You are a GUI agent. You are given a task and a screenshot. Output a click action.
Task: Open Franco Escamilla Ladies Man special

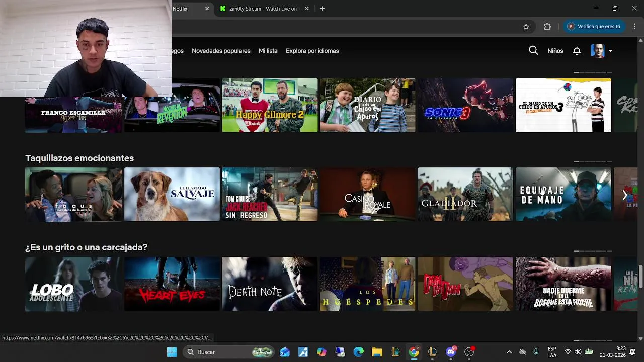(73, 115)
